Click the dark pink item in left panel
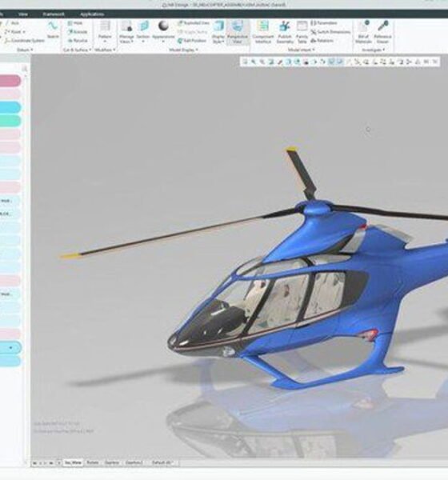This screenshot has width=448, height=480. 9,81
